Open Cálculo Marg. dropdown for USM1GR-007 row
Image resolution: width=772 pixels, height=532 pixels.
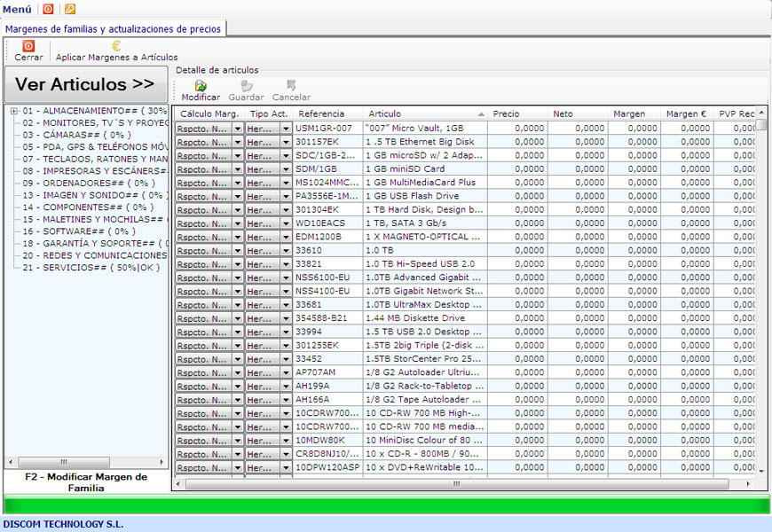point(238,129)
